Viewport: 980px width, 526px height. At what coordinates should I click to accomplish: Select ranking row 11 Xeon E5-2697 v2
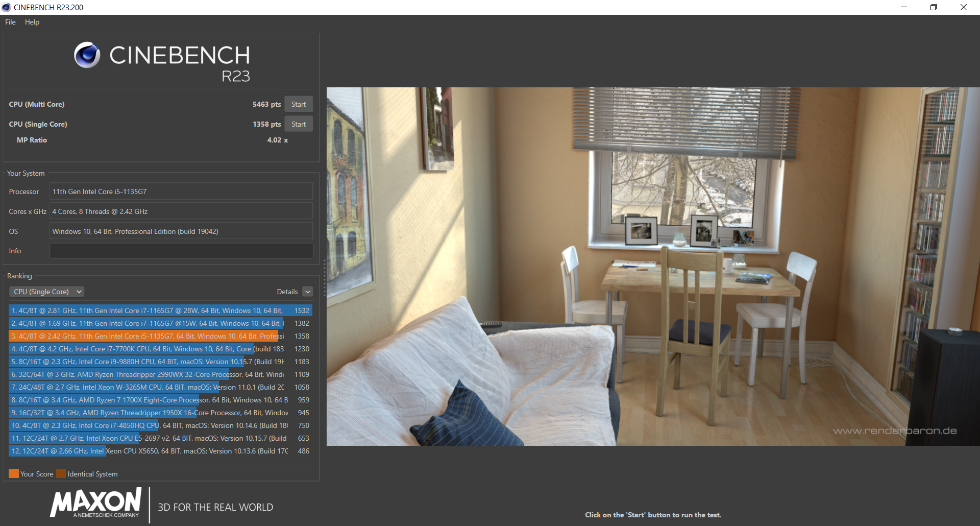(160, 438)
